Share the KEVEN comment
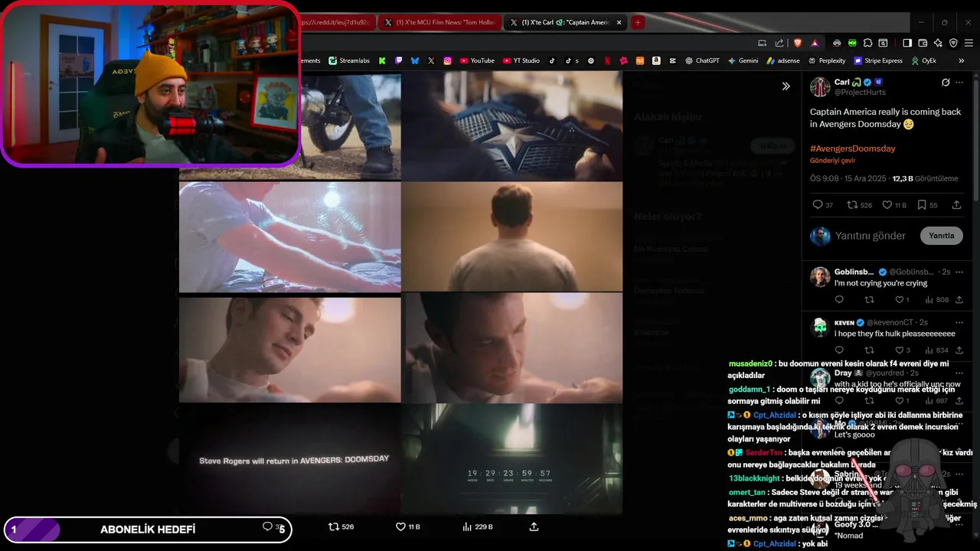This screenshot has height=551, width=980. [x=959, y=350]
